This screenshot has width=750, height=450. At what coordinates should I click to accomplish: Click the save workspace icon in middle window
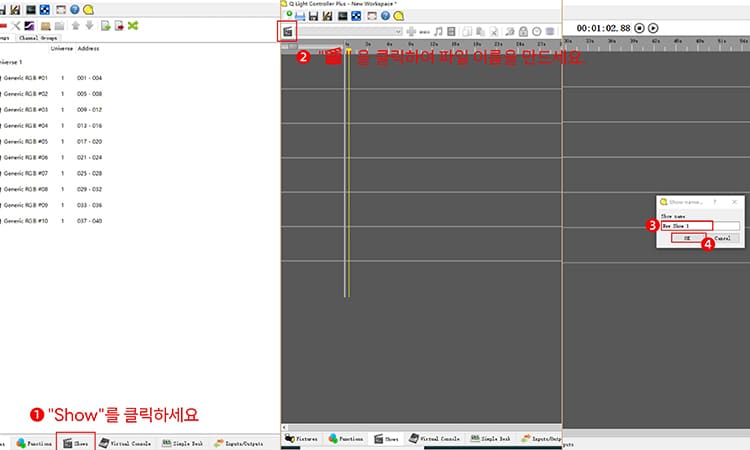313,16
